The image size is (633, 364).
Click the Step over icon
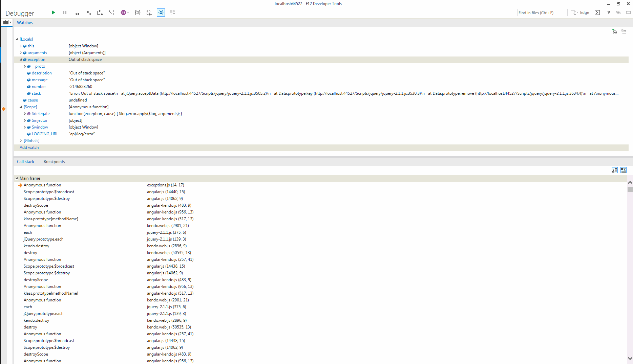[88, 13]
